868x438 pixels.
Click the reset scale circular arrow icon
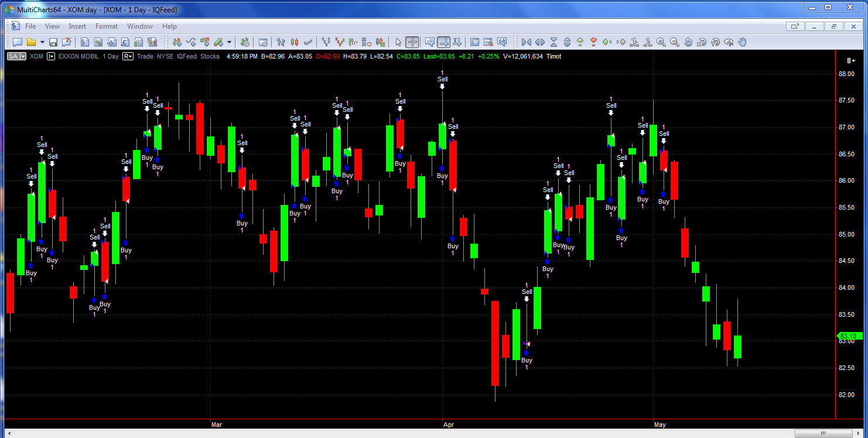pos(689,42)
